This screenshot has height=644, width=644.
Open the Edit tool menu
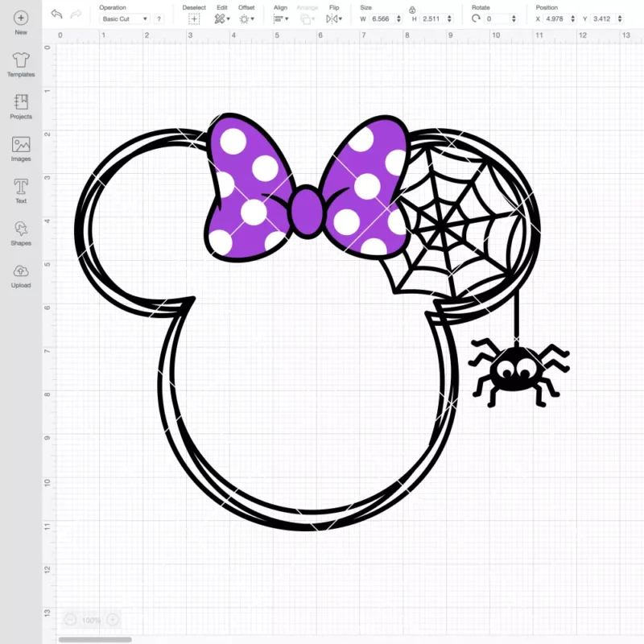pyautogui.click(x=222, y=19)
